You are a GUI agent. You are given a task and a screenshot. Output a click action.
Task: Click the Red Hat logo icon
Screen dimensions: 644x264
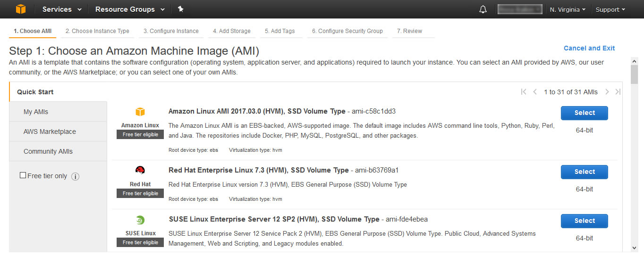pos(140,170)
